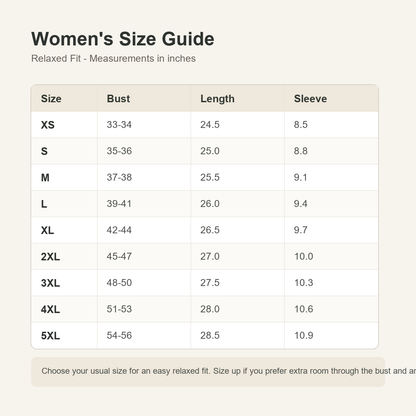Select the 4XL size row label

[50, 309]
